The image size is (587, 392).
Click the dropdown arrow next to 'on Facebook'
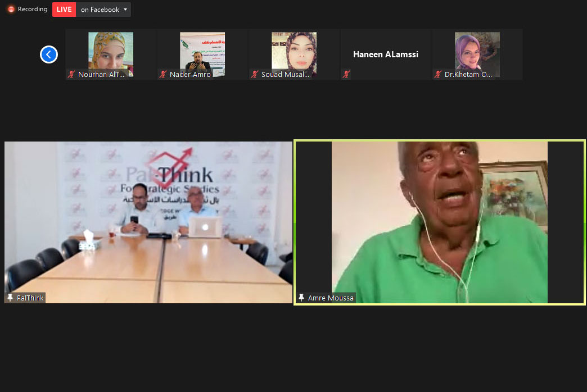click(125, 10)
